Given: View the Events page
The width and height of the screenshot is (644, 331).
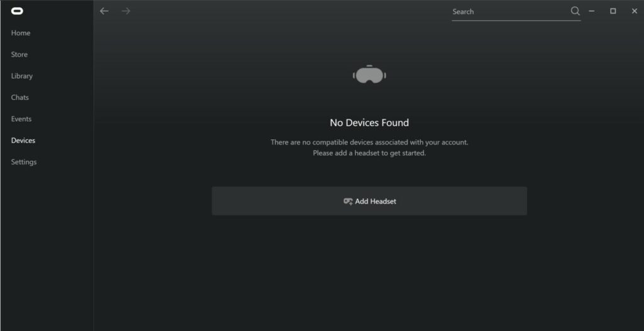Looking at the screenshot, I should point(21,119).
